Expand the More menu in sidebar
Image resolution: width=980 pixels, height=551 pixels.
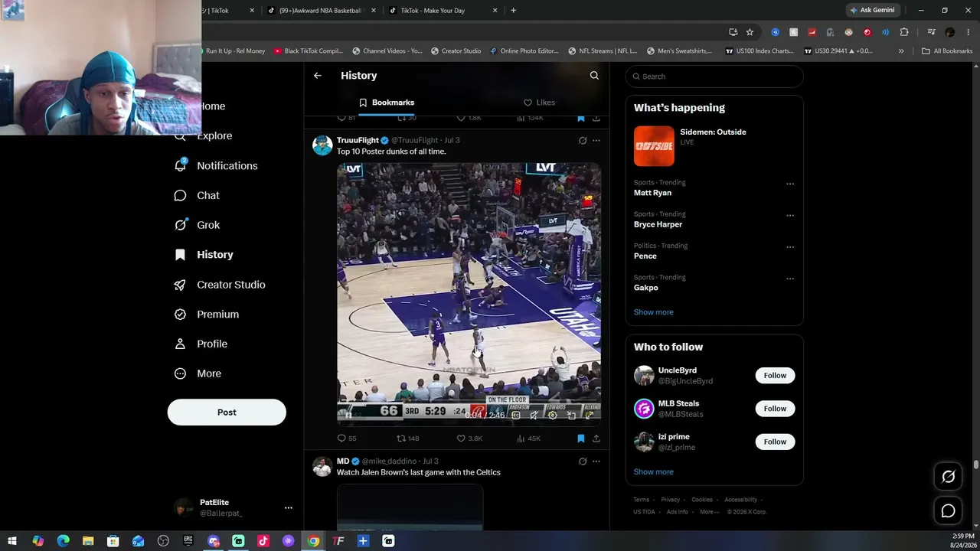coord(198,374)
